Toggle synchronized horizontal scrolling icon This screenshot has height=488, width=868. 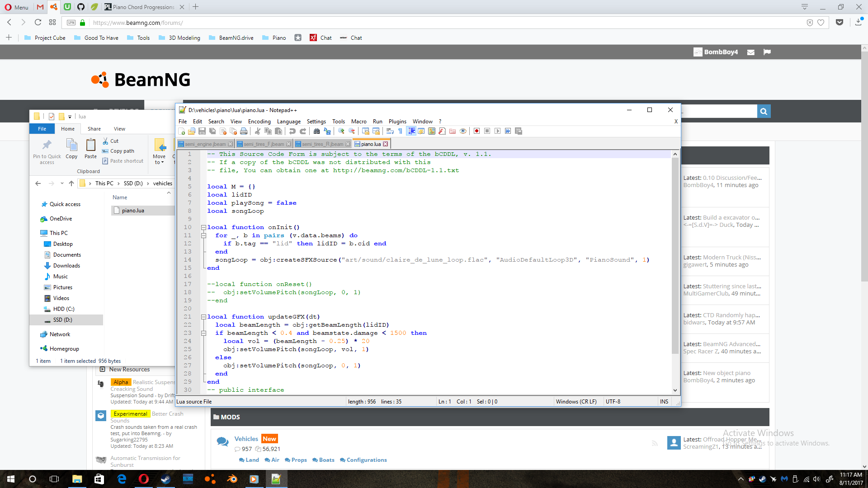(x=376, y=131)
